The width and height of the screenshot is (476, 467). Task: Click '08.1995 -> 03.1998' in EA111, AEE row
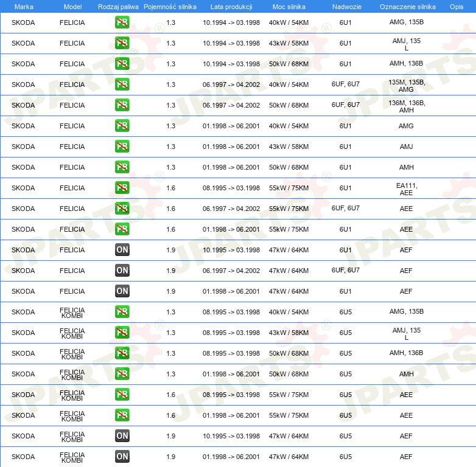pyautogui.click(x=231, y=188)
